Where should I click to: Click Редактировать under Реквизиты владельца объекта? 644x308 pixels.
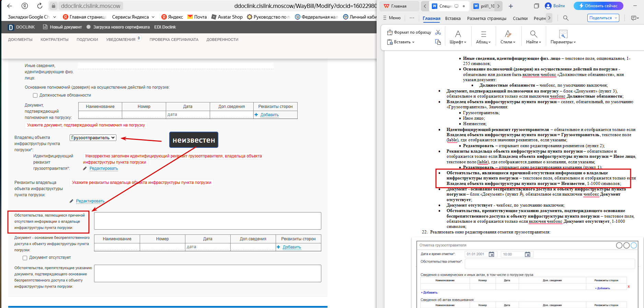[90, 201]
